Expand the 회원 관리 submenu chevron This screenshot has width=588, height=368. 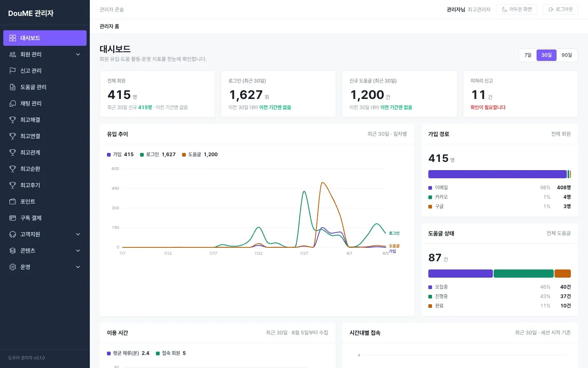click(x=78, y=54)
